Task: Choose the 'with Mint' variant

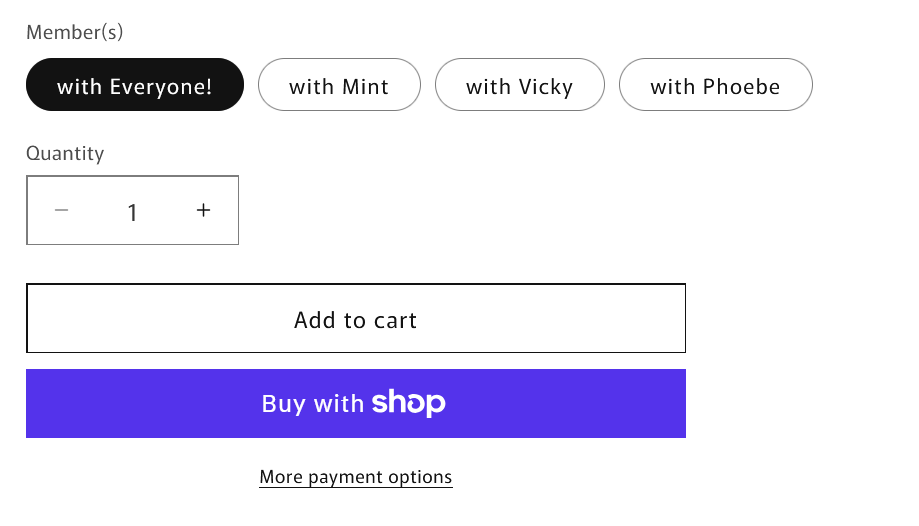Action: (339, 86)
